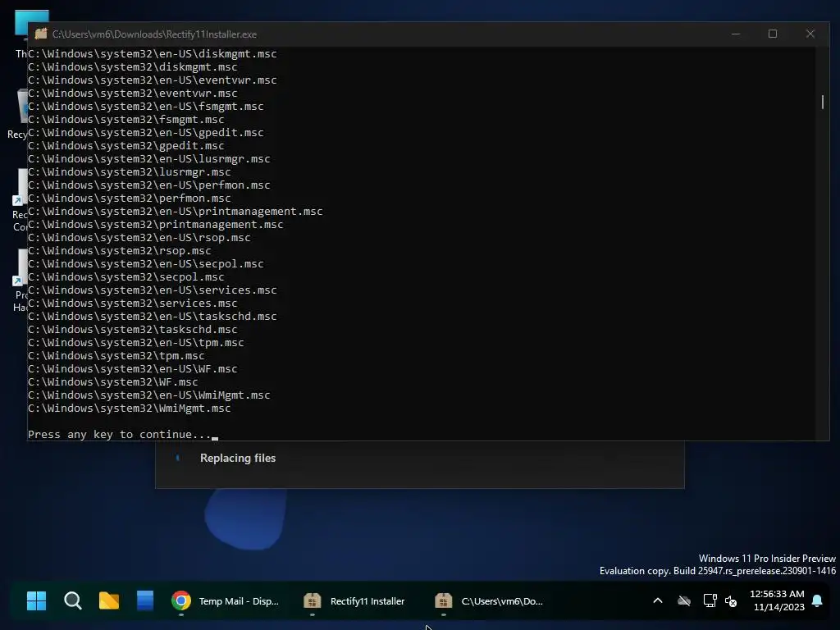Image resolution: width=840 pixels, height=630 pixels.
Task: Select the Recycle Bin desktop icon
Action: pos(18,113)
